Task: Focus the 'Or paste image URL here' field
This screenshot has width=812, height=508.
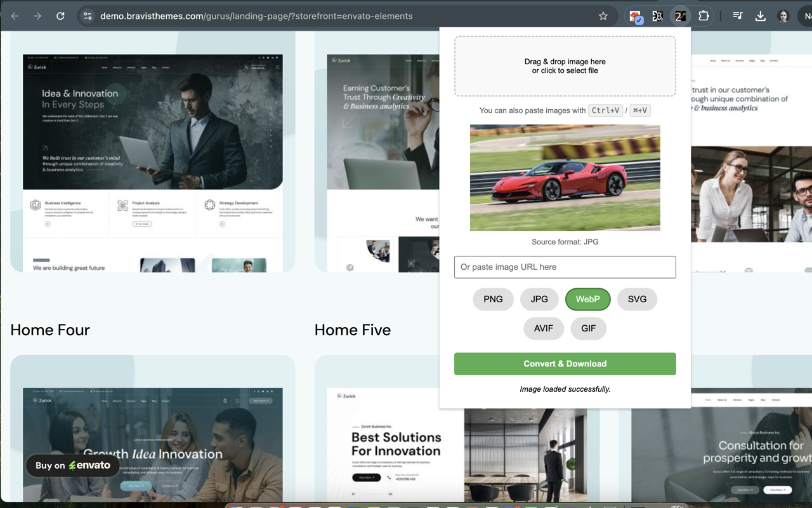Action: coord(565,267)
